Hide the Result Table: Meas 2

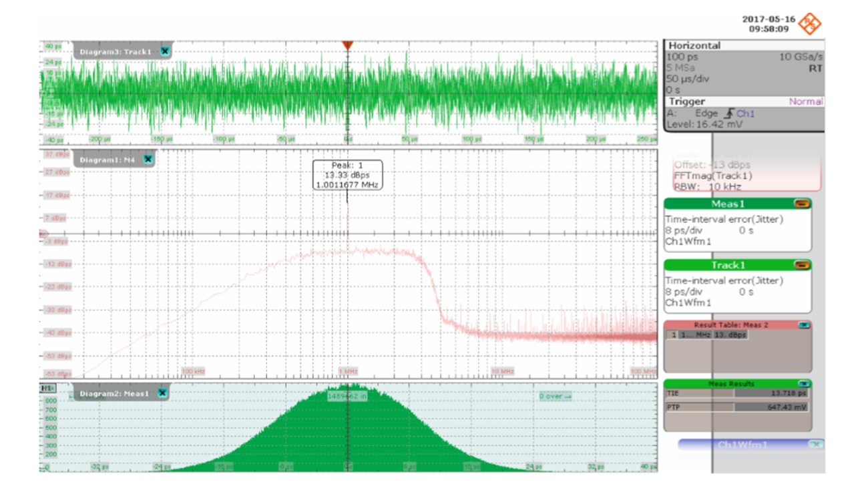pos(805,325)
